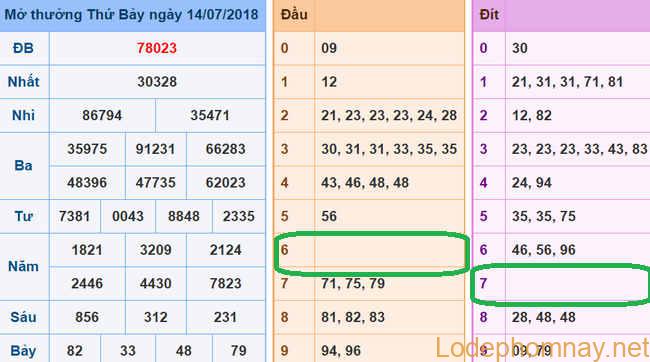Select the Ba prize number 66283
The image size is (650, 362).
point(226,149)
